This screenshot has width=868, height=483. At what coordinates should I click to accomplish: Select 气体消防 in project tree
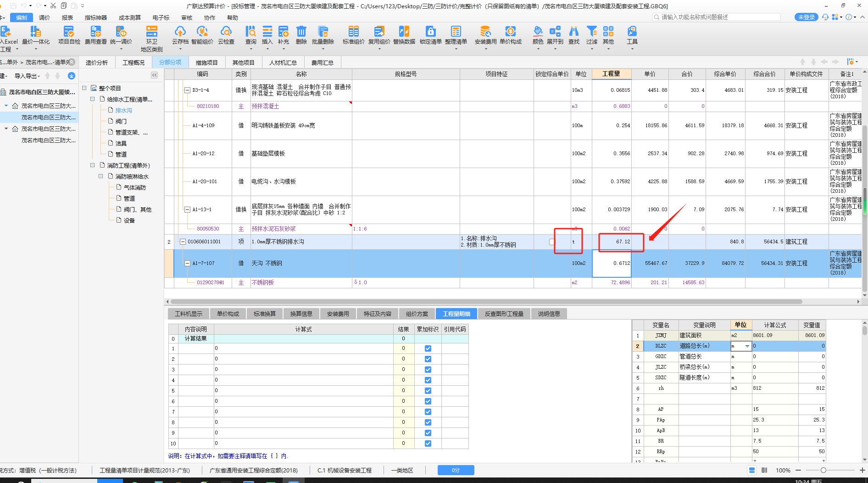point(134,187)
